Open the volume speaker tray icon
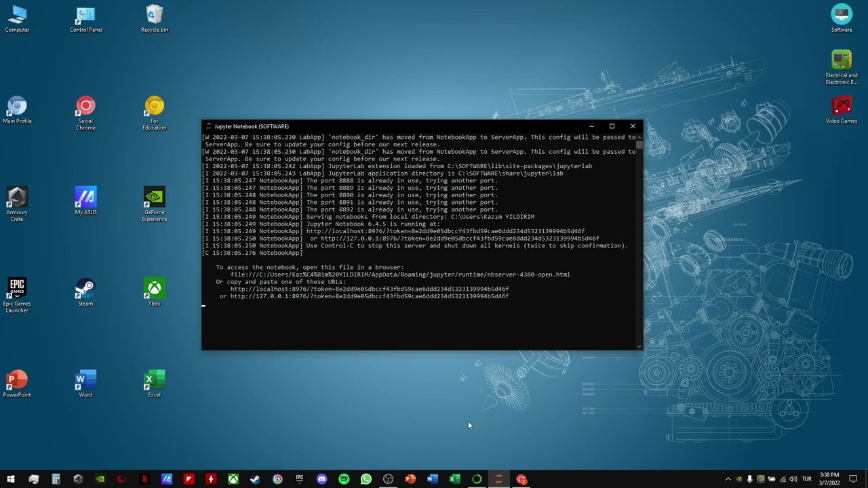868x488 pixels. coord(793,479)
